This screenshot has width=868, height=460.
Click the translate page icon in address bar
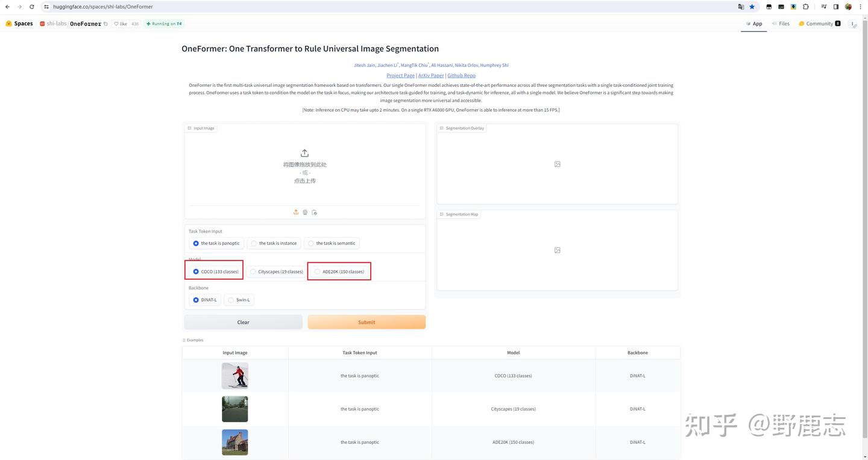click(741, 7)
